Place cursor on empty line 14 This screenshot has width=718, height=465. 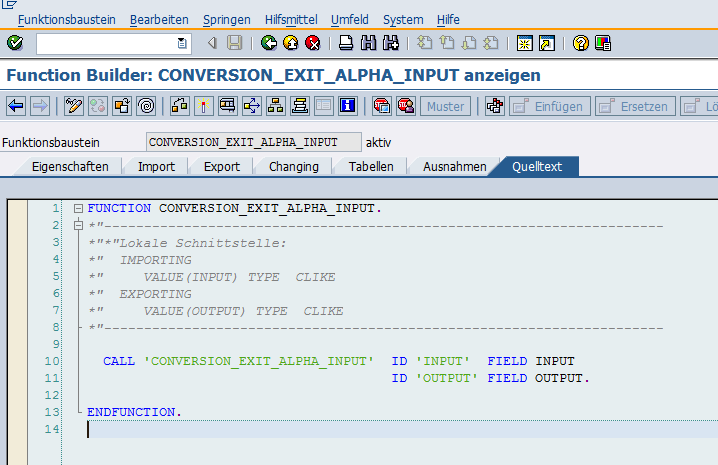point(403,429)
